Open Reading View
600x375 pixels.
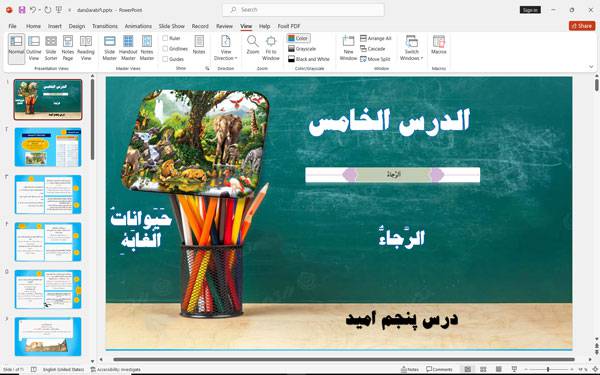(86, 48)
